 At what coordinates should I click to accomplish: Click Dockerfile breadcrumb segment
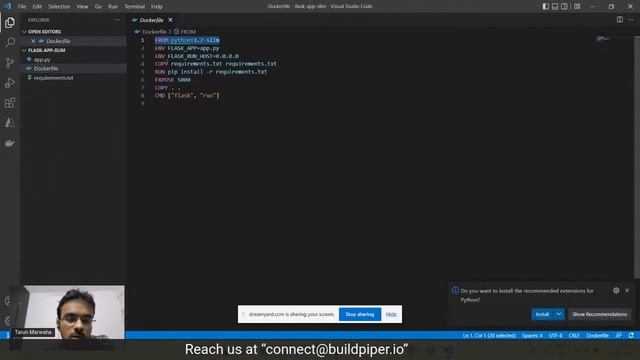(154, 31)
